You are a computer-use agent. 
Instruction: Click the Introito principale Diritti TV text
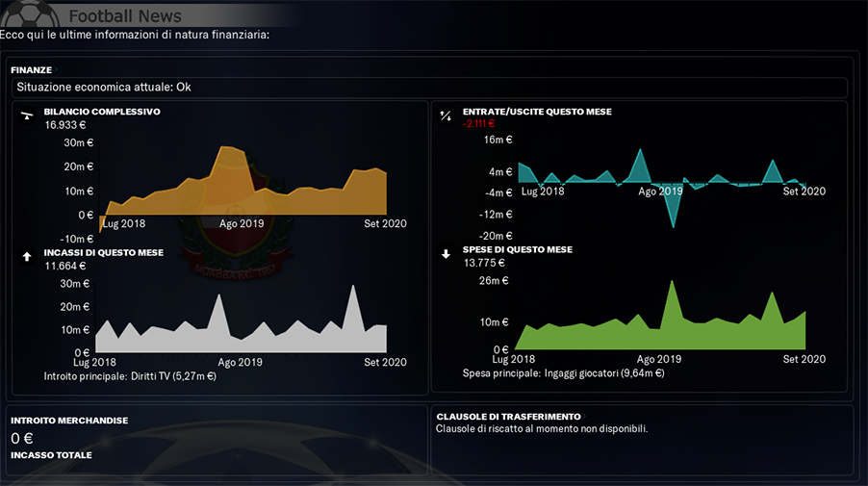130,376
